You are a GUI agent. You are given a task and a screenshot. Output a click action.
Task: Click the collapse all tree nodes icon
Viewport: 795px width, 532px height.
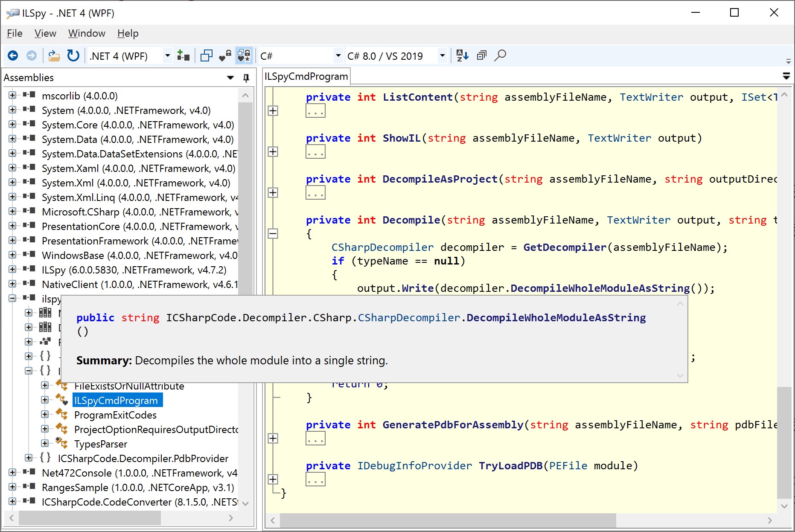point(481,55)
